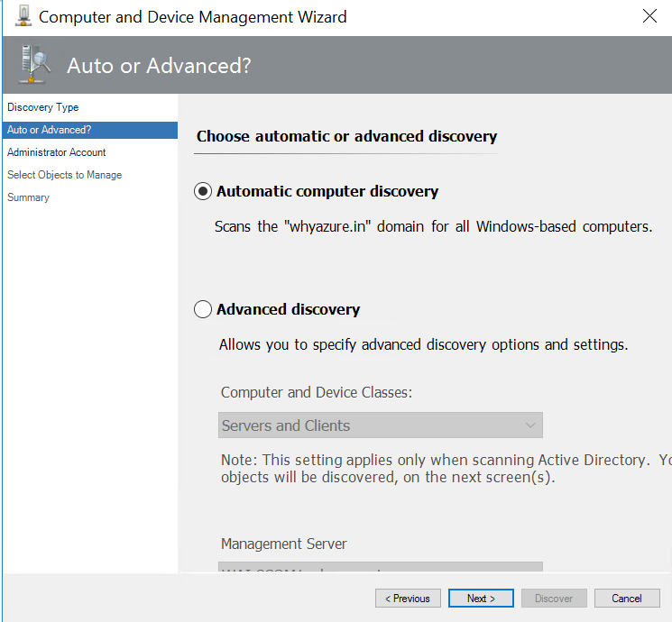Click 'Auto or Advanced?' banner title
672x622 pixels.
tap(159, 66)
